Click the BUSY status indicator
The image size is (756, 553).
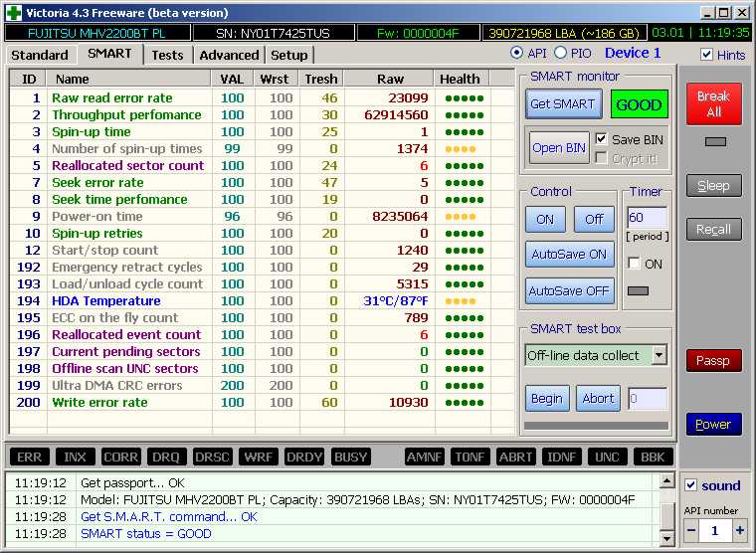pyautogui.click(x=350, y=457)
